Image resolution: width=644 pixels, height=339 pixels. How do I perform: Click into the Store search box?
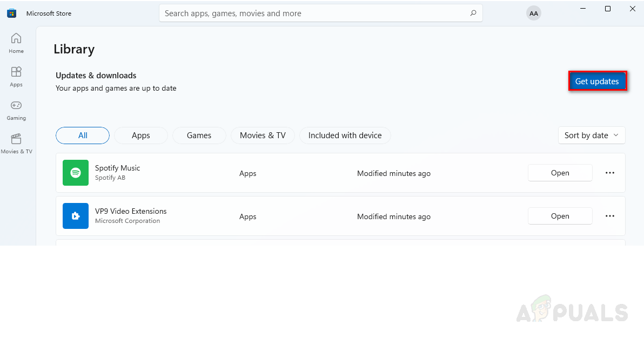click(x=313, y=13)
